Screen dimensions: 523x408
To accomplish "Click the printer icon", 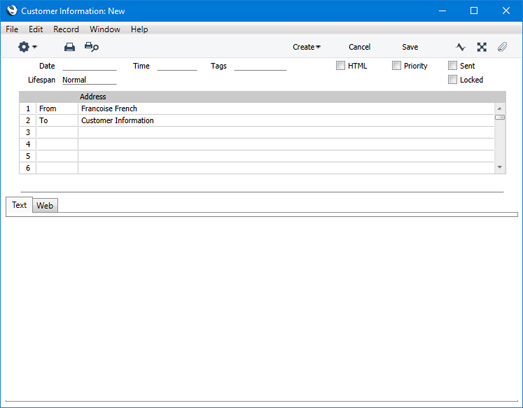I will (x=69, y=47).
